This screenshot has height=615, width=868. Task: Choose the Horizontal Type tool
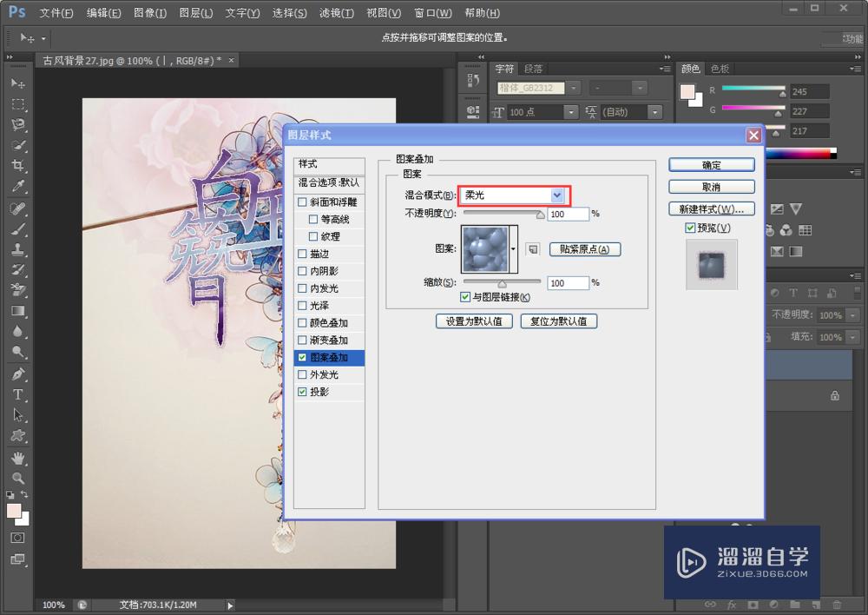point(18,394)
